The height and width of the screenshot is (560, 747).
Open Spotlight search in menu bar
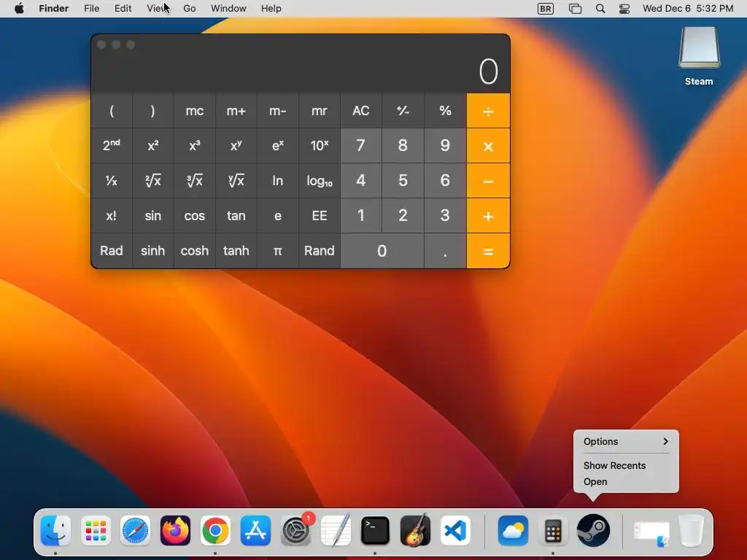pyautogui.click(x=600, y=9)
